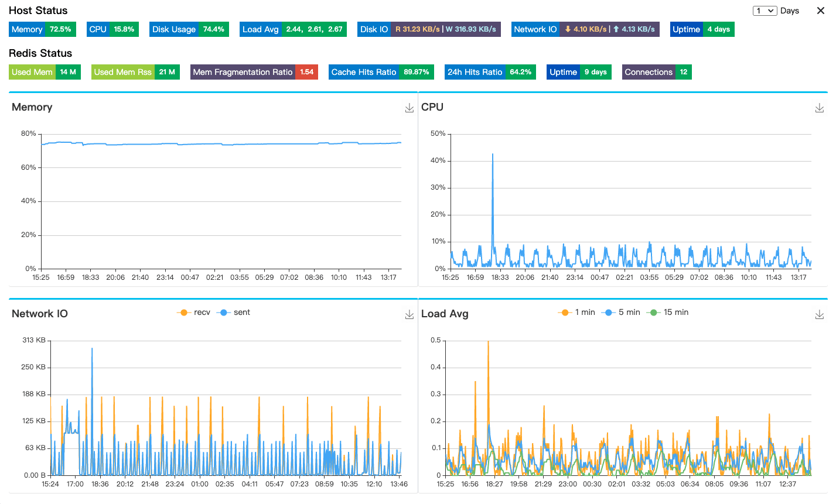This screenshot has height=504, width=836.
Task: Close the Host Status panel
Action: pos(821,11)
